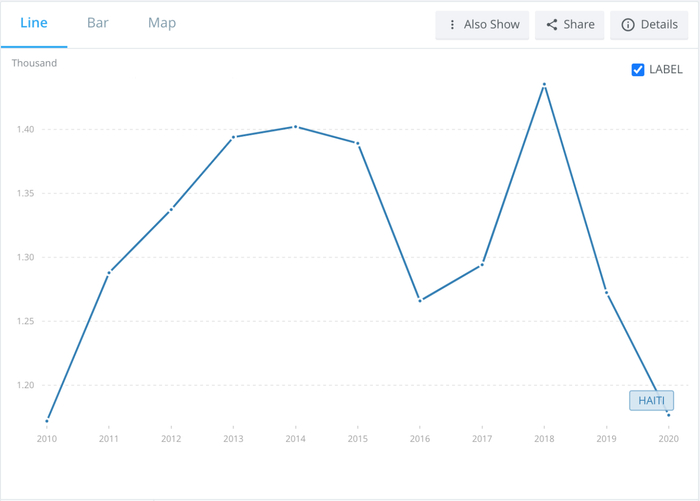
Task: Click the 2018 x-axis label
Action: pos(544,439)
